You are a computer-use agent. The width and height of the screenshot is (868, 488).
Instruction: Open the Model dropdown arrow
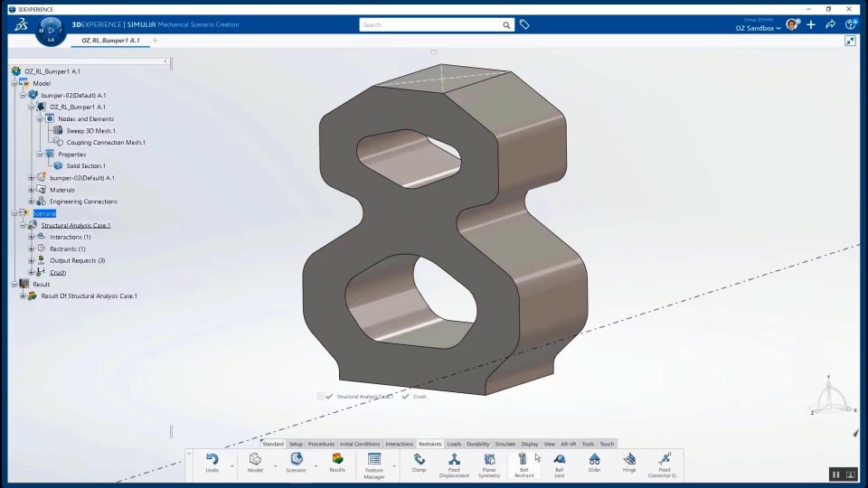tap(275, 466)
